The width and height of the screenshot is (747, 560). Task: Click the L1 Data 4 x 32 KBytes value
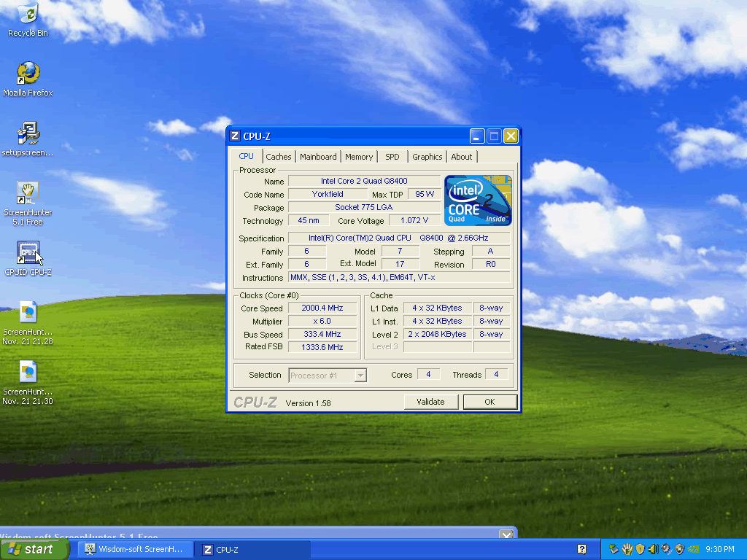438,308
